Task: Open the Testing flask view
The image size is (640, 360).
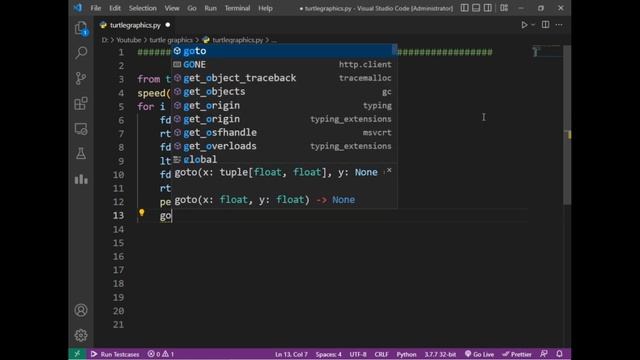Action: tap(81, 154)
